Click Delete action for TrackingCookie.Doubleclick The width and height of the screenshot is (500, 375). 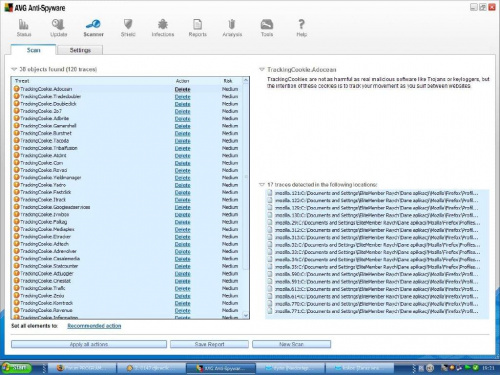click(183, 104)
